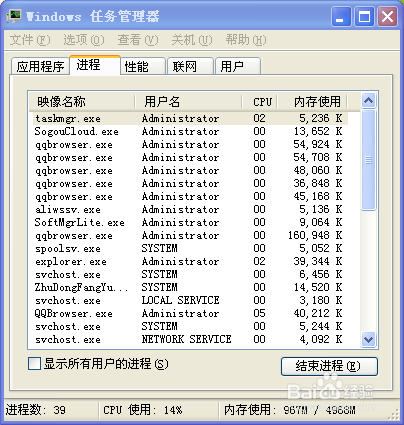Click SYSTEM user name in spoolsv.exe row
Image resolution: width=404 pixels, height=425 pixels.
pos(159,248)
